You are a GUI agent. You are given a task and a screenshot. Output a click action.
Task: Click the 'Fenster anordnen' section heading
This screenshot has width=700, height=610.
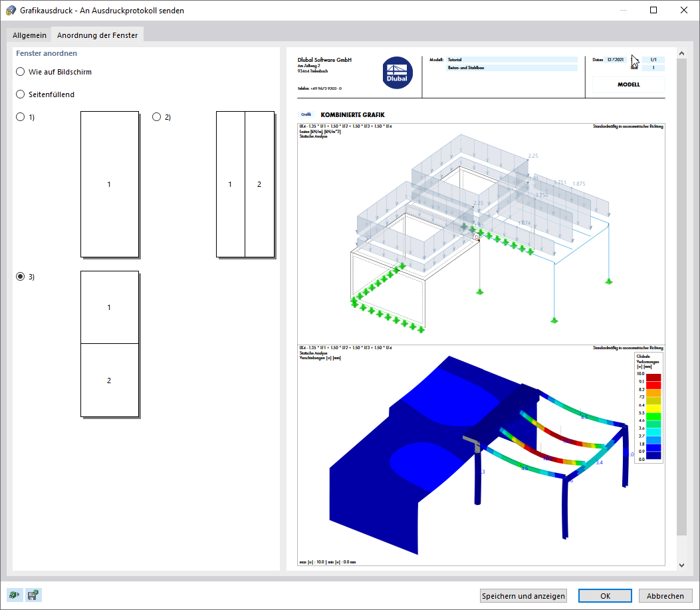pos(47,53)
